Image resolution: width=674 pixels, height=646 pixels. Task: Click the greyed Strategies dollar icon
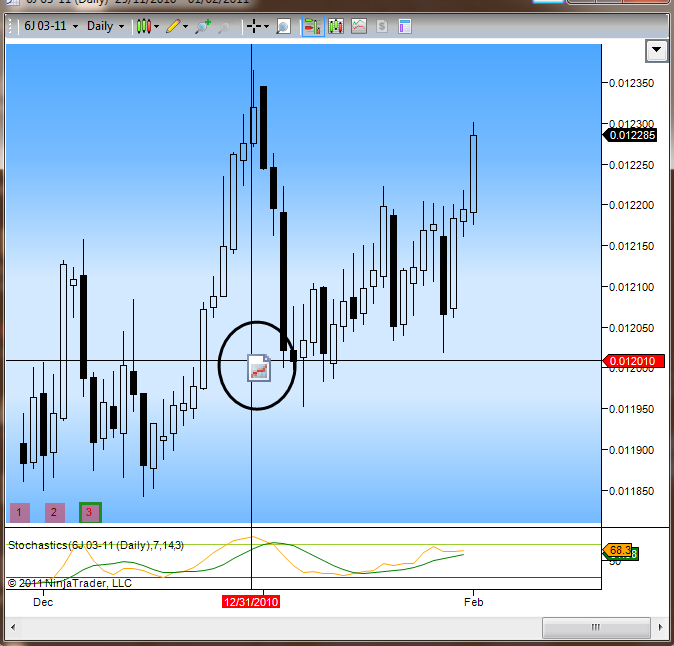[x=382, y=27]
